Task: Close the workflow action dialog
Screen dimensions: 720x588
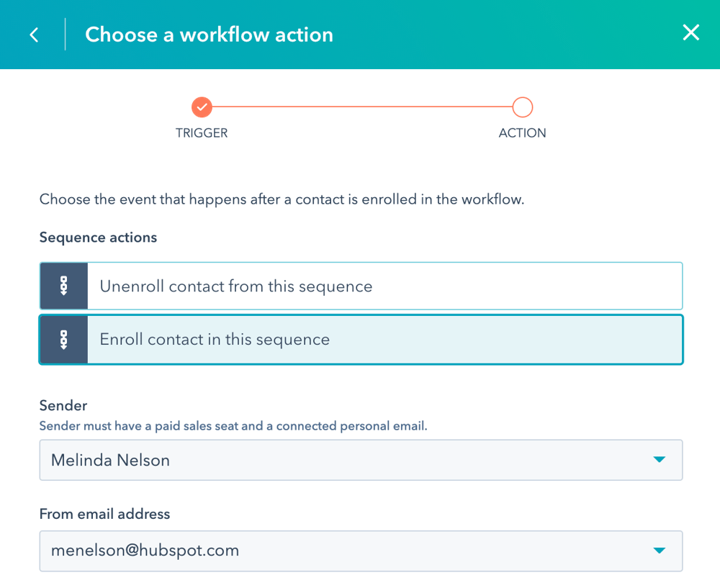Action: [x=690, y=32]
